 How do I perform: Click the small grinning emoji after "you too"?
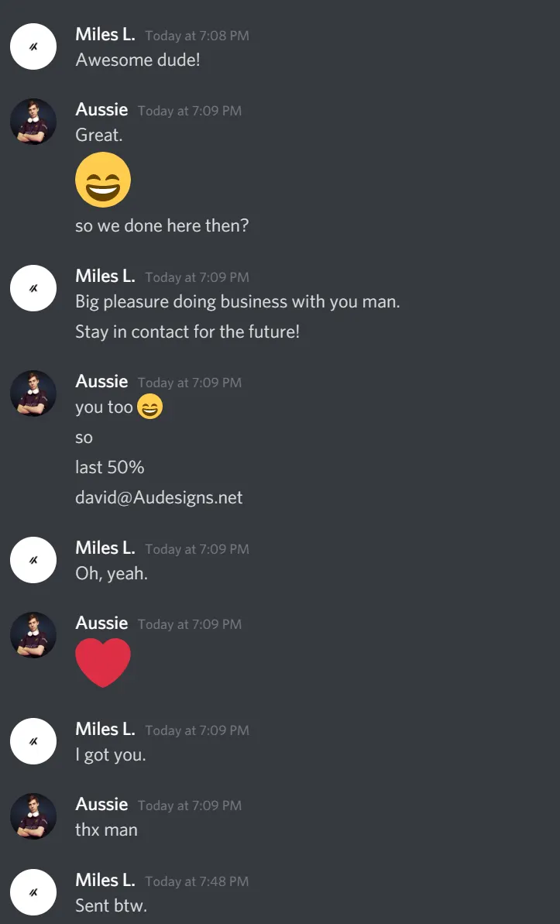[149, 407]
